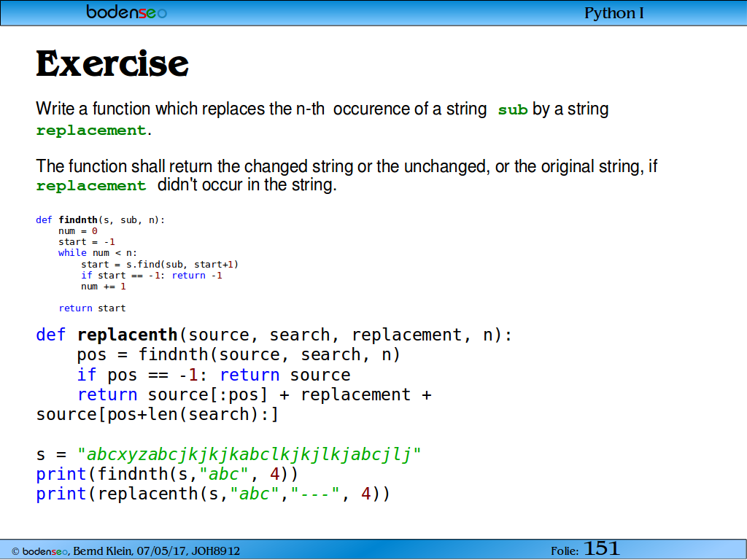Click the slide number "151" in the footer
Viewport: 747px width, 560px height.
pos(601,548)
